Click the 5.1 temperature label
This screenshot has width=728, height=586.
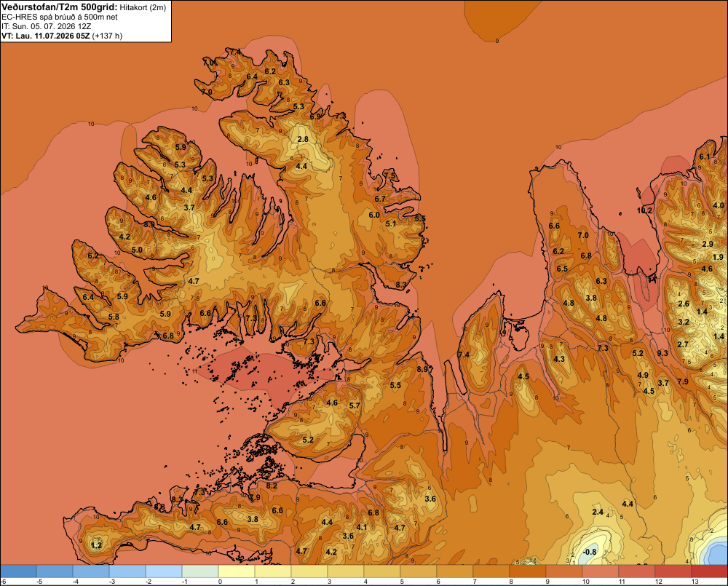[x=391, y=223]
